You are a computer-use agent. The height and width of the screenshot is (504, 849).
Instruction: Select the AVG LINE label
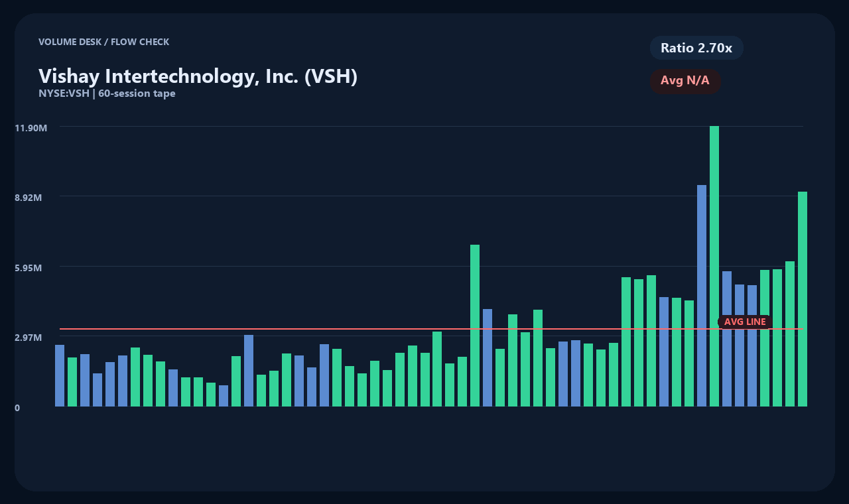pos(745,322)
